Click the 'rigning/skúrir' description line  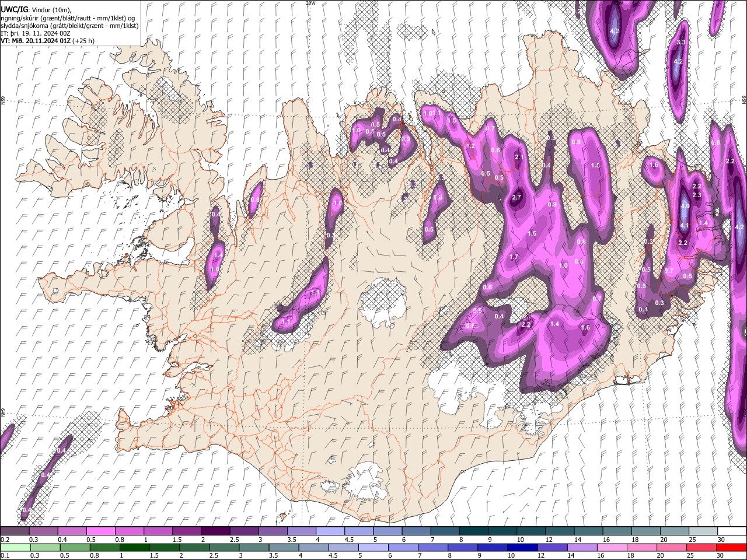(68, 18)
